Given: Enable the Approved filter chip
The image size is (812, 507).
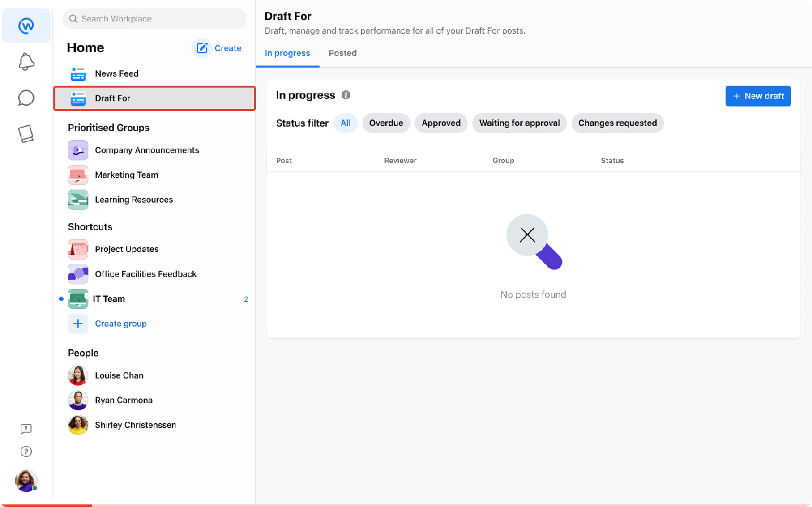Looking at the screenshot, I should coord(440,123).
